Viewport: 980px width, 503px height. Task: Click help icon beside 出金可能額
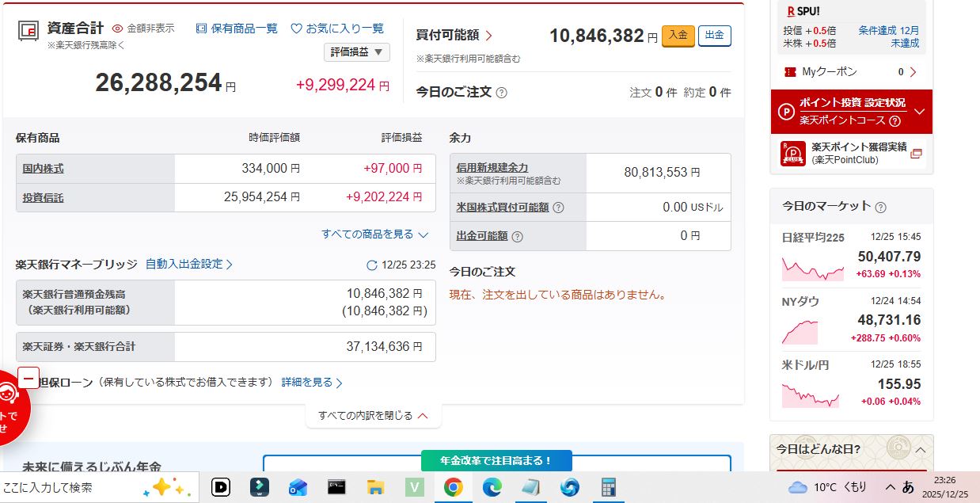tap(517, 236)
